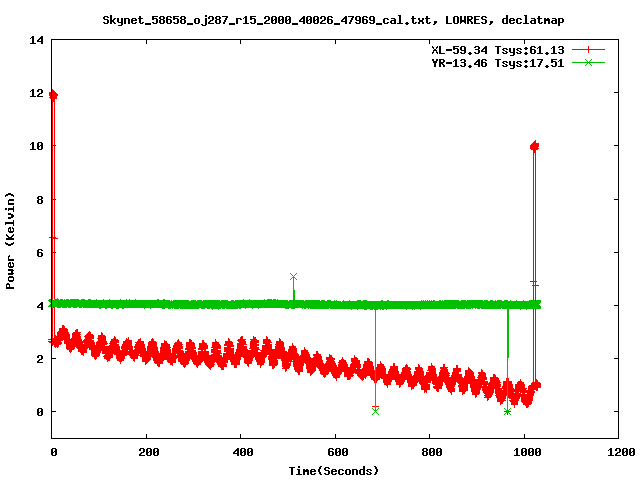Select the YR-13.46 Tsys:17.51 legend entry

(498, 63)
